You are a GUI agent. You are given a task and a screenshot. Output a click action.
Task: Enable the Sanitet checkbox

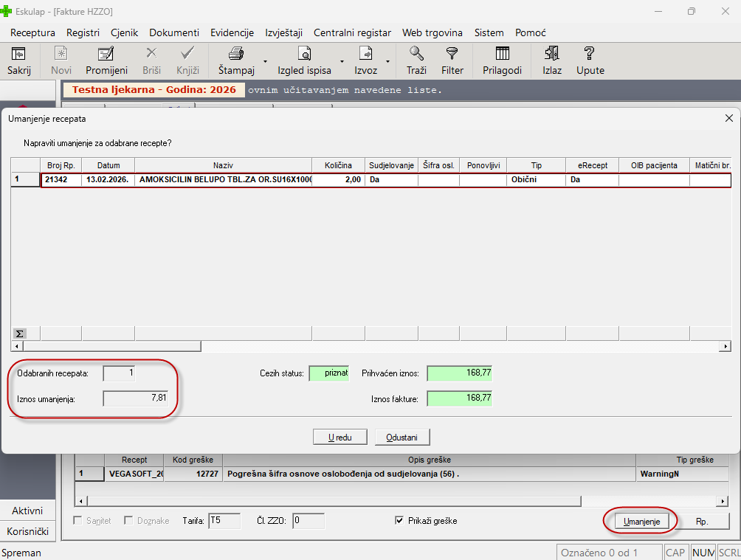78,521
